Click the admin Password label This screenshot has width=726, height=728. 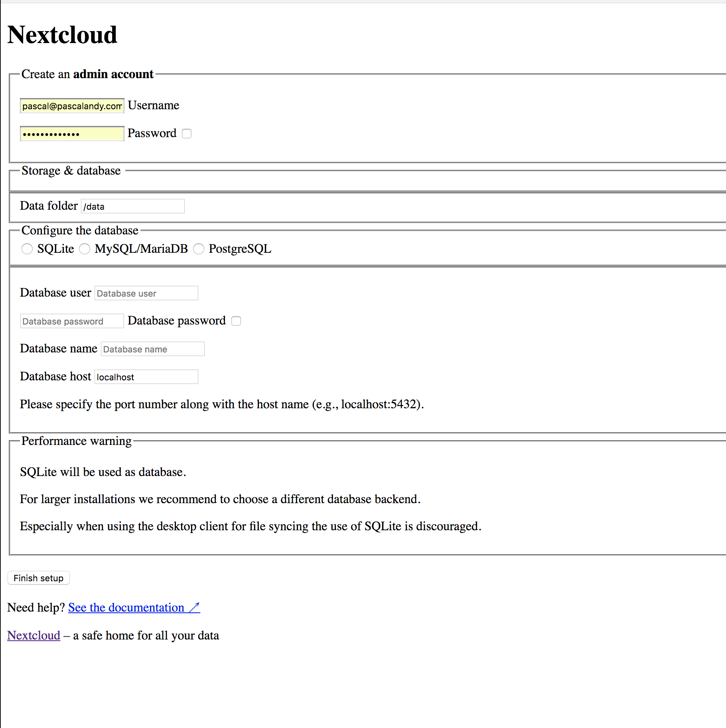152,133
